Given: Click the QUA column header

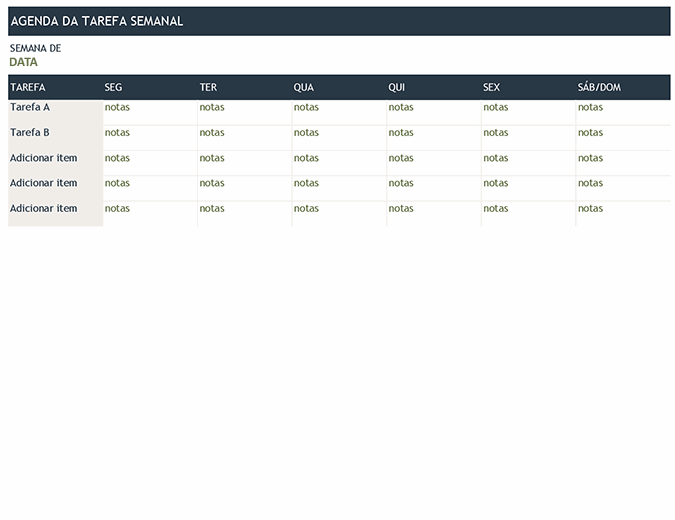Looking at the screenshot, I should click(304, 87).
